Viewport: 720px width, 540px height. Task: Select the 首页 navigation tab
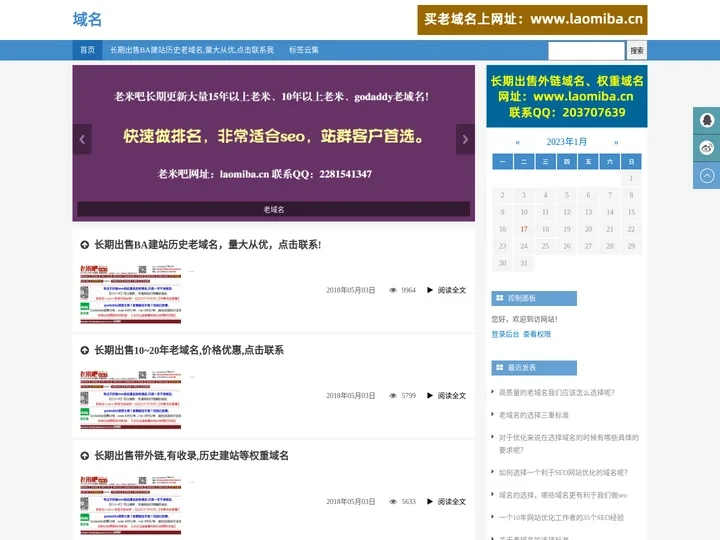click(87, 50)
